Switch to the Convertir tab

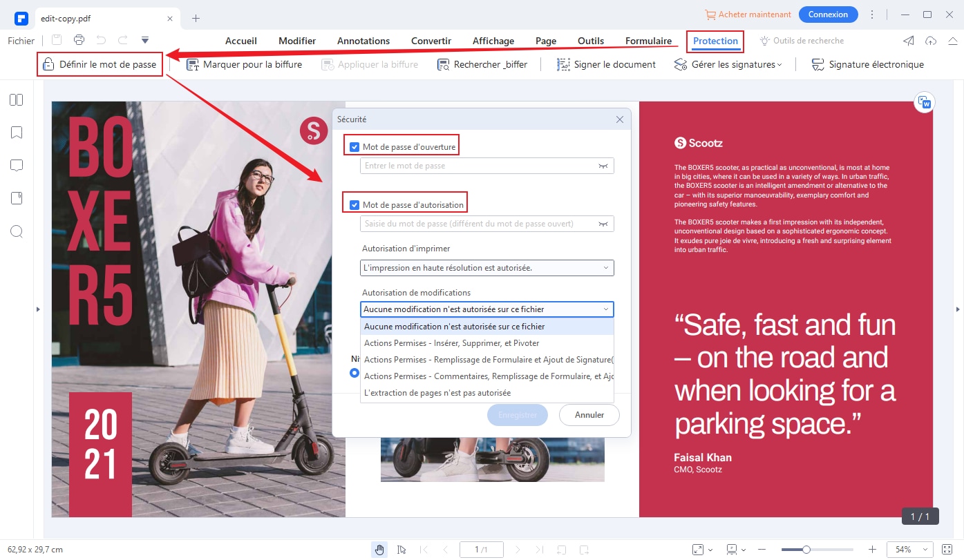[431, 41]
